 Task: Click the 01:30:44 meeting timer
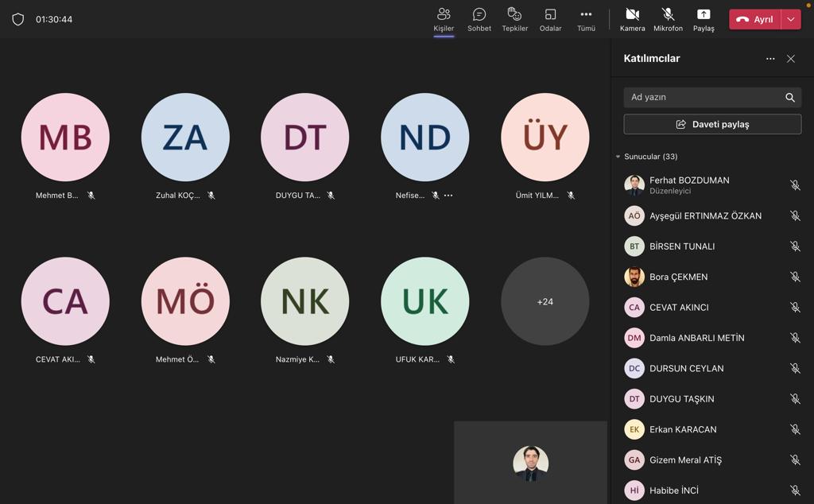tap(54, 19)
